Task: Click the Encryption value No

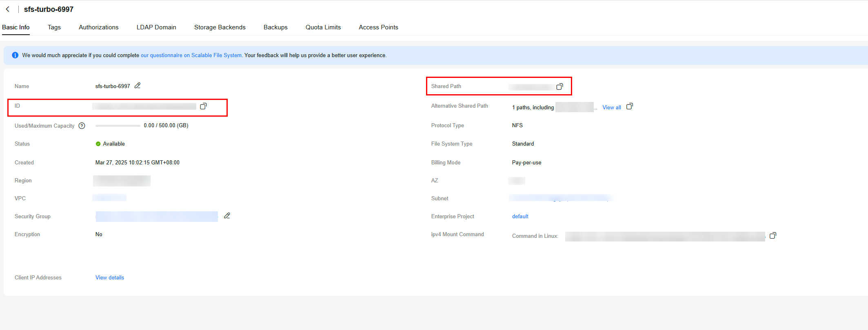Action: click(x=99, y=234)
